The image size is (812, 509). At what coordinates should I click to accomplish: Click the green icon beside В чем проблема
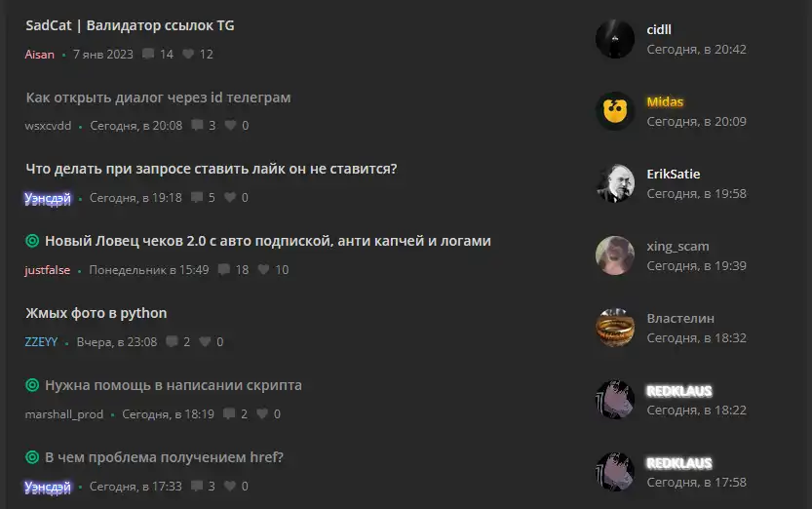32,457
